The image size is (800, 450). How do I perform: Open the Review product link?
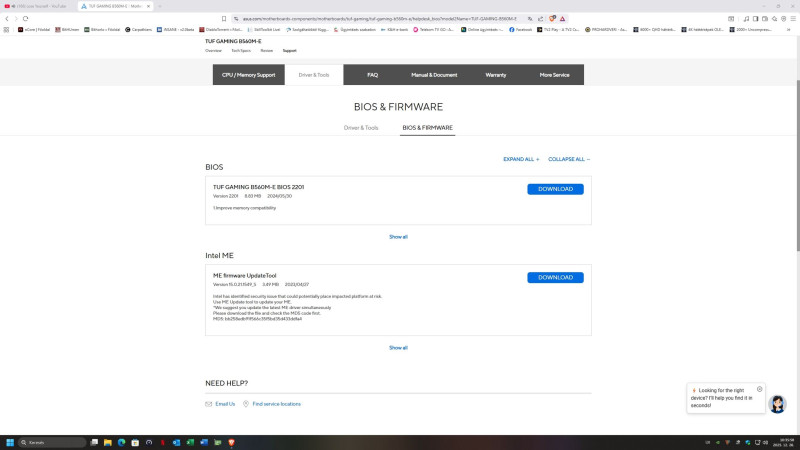(x=266, y=51)
